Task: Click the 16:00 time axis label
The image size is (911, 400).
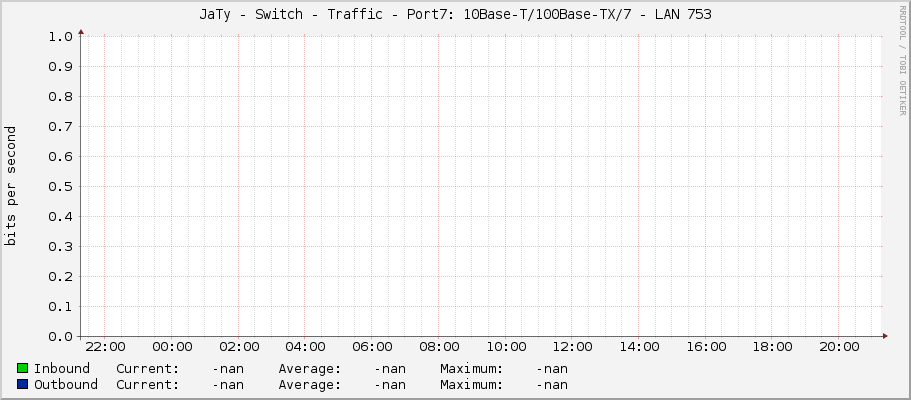Action: [706, 347]
